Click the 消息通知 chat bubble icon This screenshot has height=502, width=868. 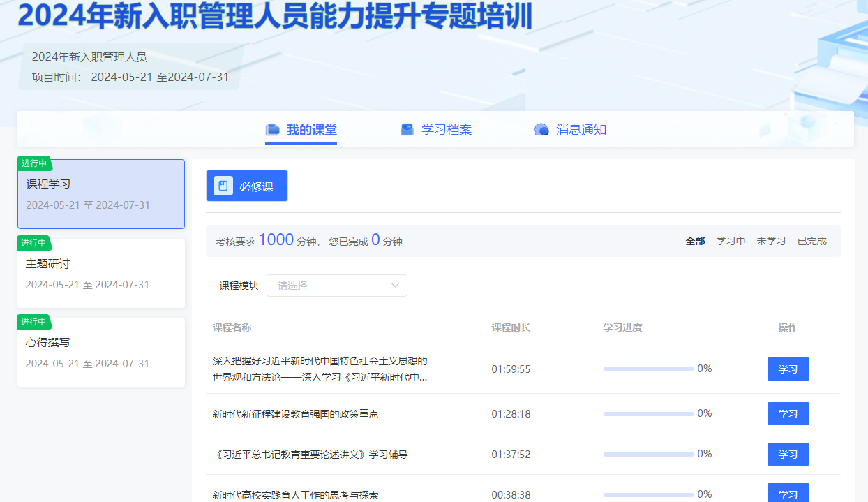point(541,130)
